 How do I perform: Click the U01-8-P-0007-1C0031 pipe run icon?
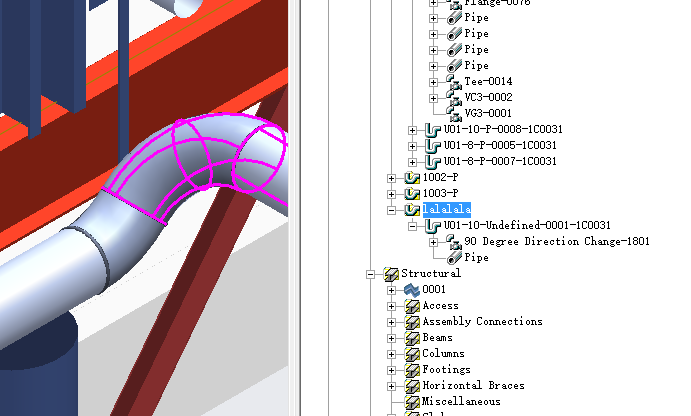pos(433,162)
